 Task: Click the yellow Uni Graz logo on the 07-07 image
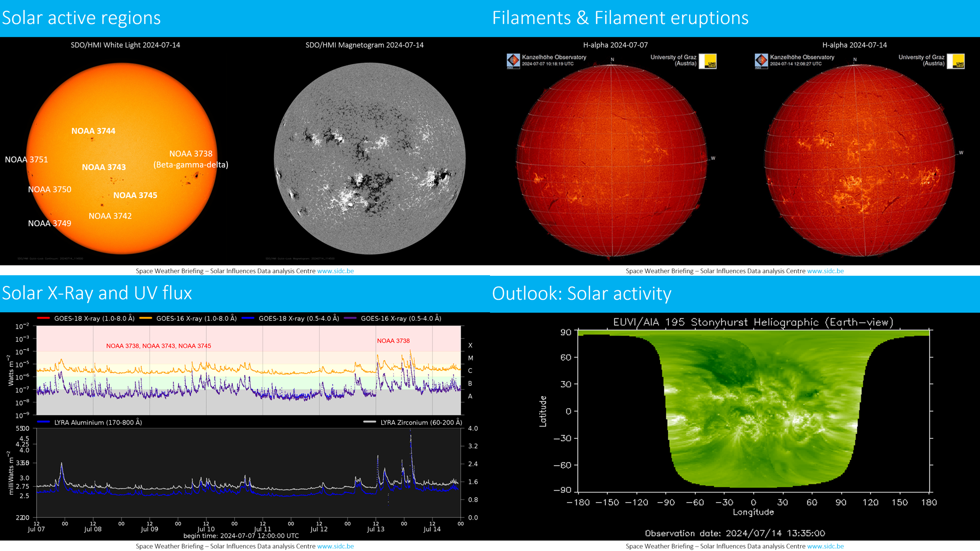point(708,61)
